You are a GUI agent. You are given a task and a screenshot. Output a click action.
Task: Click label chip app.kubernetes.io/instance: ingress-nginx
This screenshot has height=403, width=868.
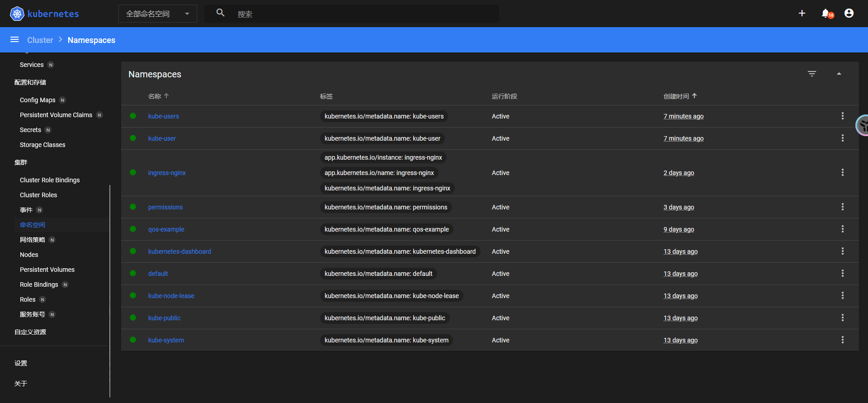[x=383, y=157]
